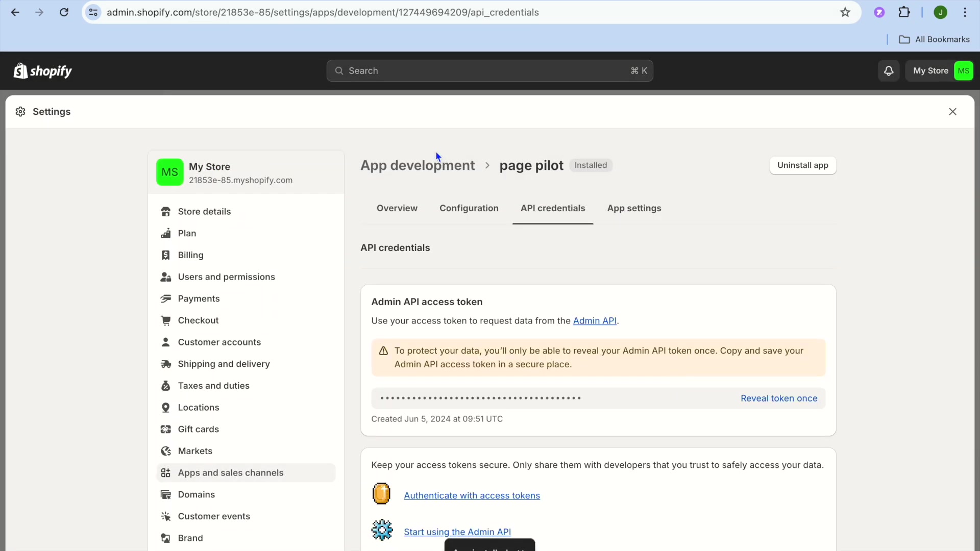Click the warning triangle icon in banner
Image resolution: width=980 pixels, height=551 pixels.
pos(383,351)
